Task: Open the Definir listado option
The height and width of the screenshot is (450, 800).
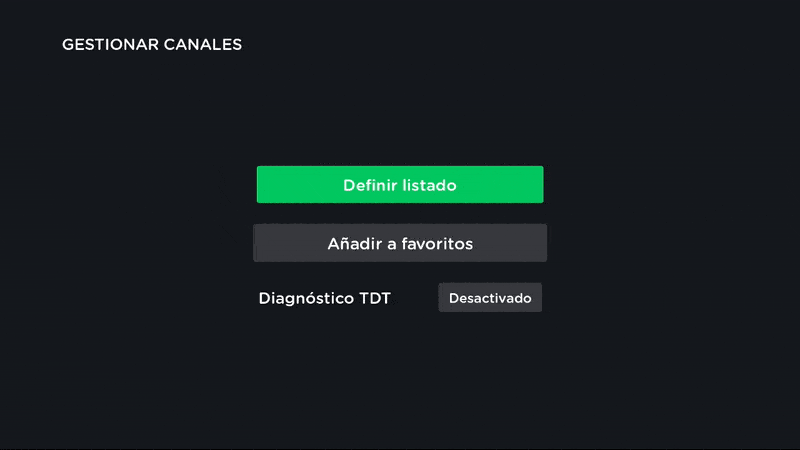Action: tap(400, 185)
